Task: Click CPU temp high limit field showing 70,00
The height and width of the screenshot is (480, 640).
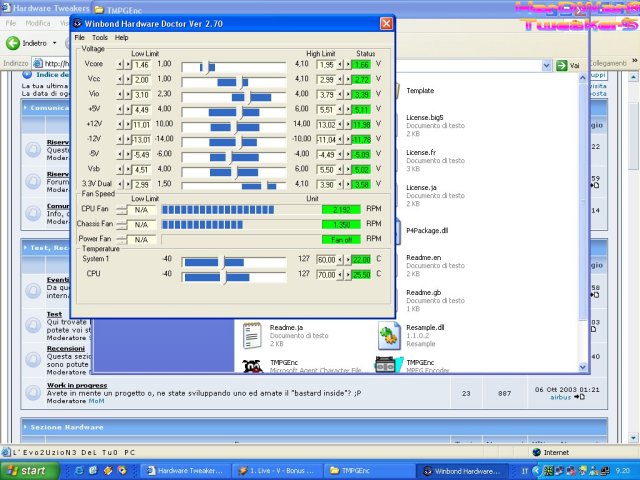Action: pyautogui.click(x=326, y=275)
